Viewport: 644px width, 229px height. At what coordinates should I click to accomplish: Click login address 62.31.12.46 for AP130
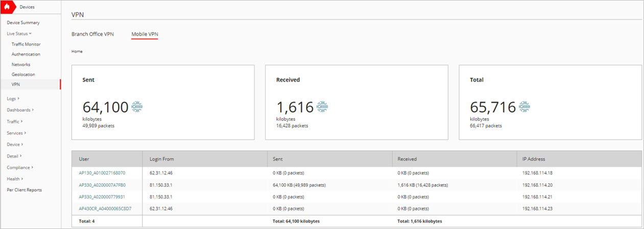161,173
